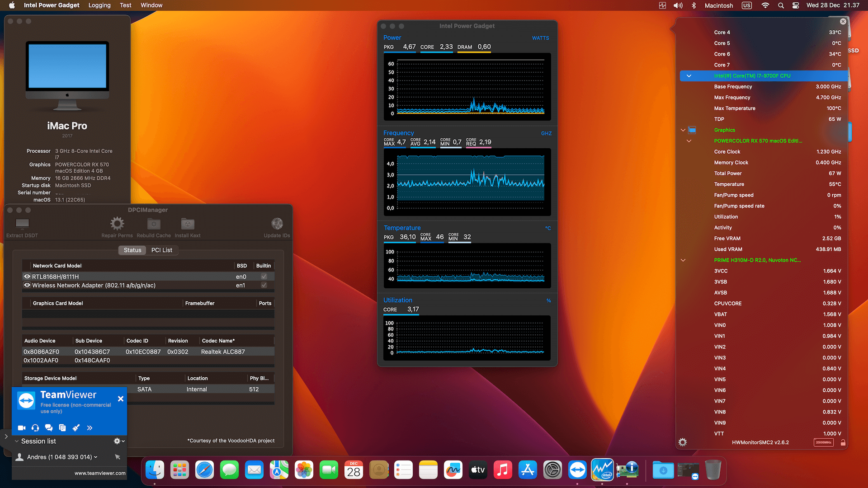Screen dimensions: 868x488
Task: Click the Codec Name column header
Action: coord(237,341)
